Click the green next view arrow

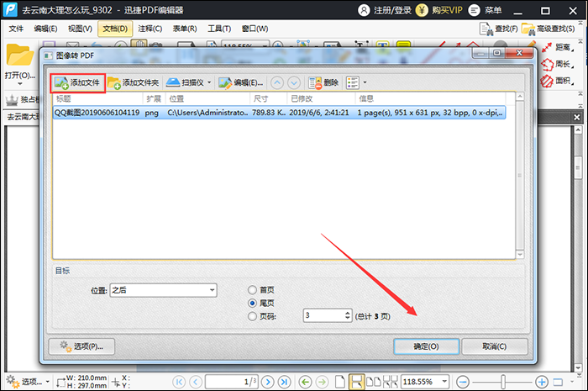pyautogui.click(x=322, y=382)
